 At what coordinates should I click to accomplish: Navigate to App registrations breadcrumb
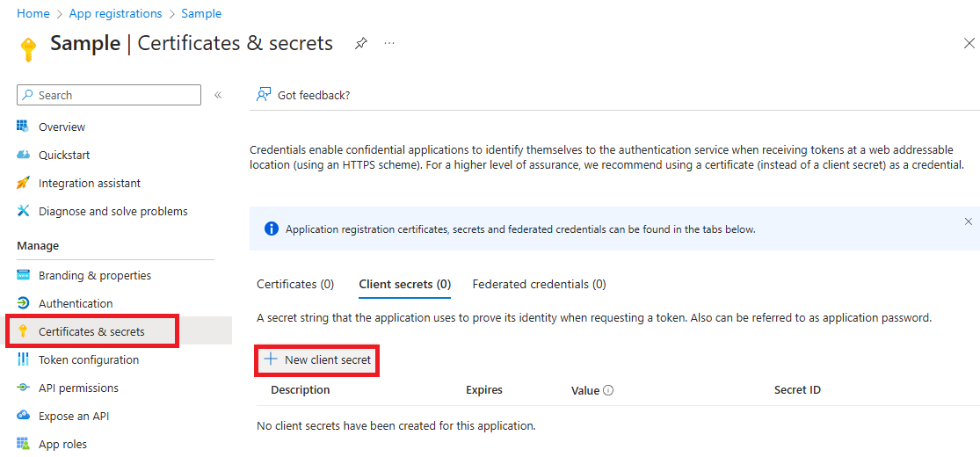coord(116,13)
